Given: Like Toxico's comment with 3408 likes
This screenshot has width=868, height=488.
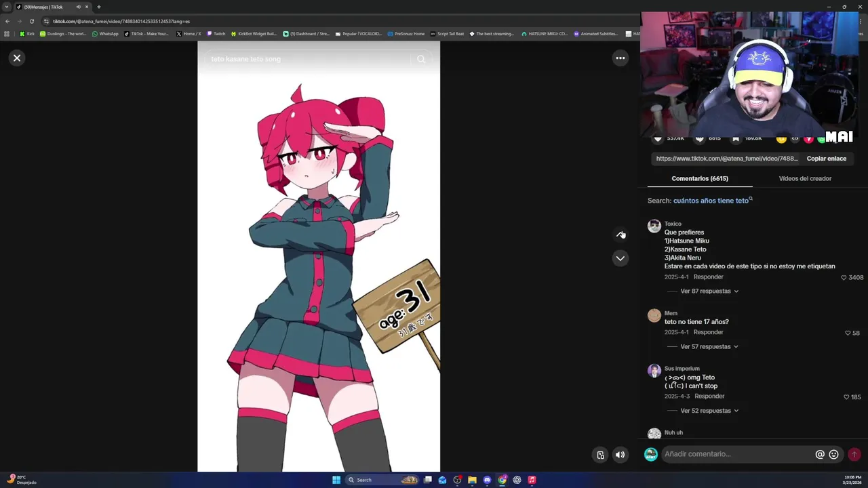Looking at the screenshot, I should [844, 277].
